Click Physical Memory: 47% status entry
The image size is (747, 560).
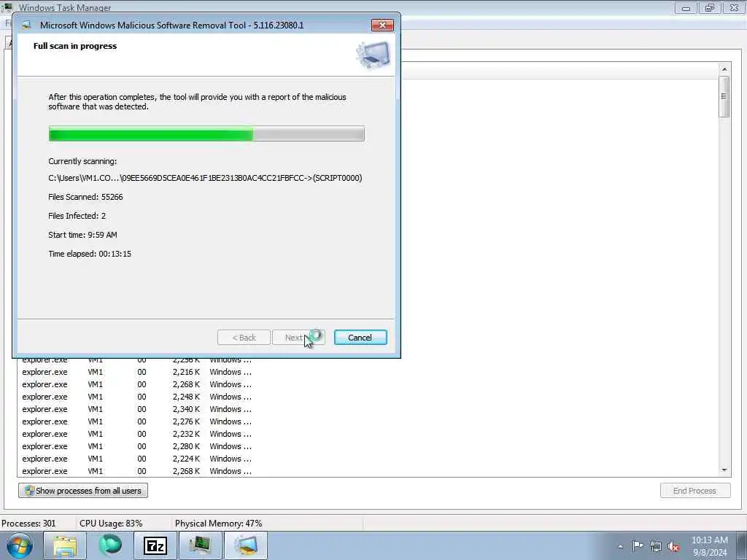coord(219,524)
